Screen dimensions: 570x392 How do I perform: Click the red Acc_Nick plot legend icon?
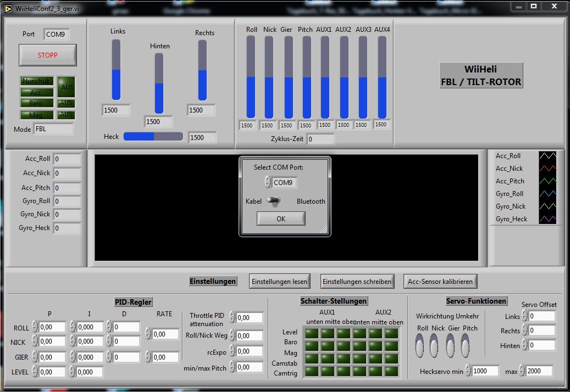[x=547, y=169]
